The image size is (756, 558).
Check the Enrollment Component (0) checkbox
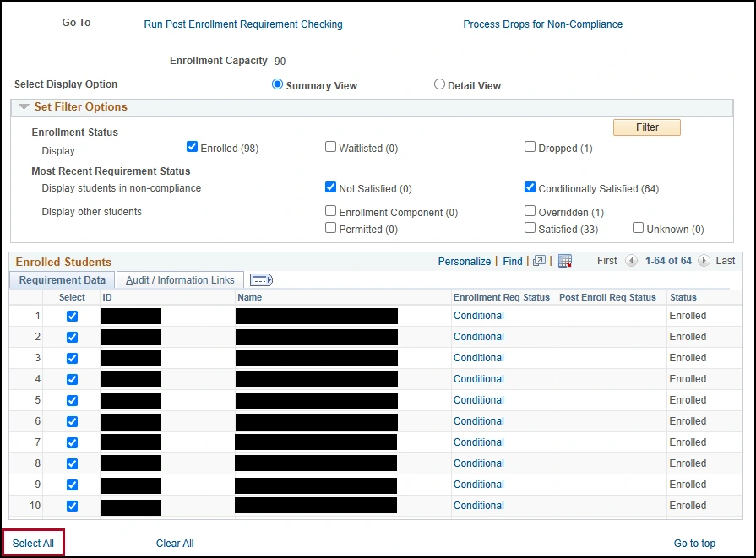pyautogui.click(x=330, y=210)
